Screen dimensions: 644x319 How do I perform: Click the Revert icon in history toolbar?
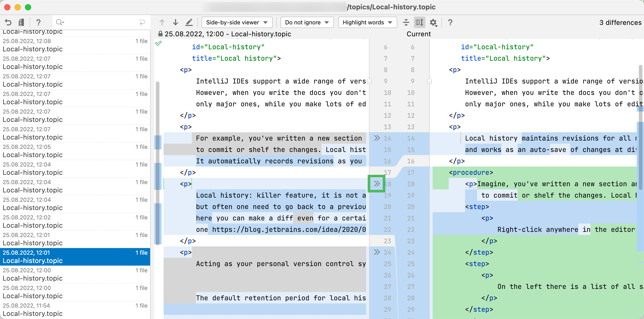(x=8, y=22)
